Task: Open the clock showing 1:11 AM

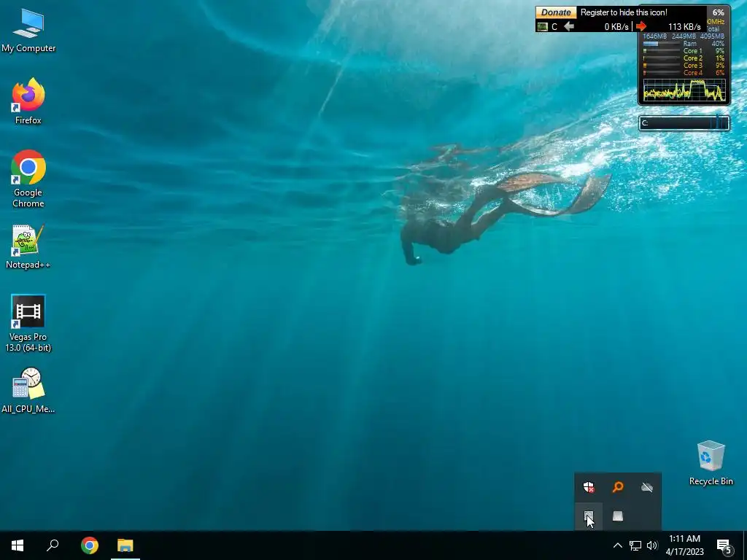Action: (x=684, y=545)
